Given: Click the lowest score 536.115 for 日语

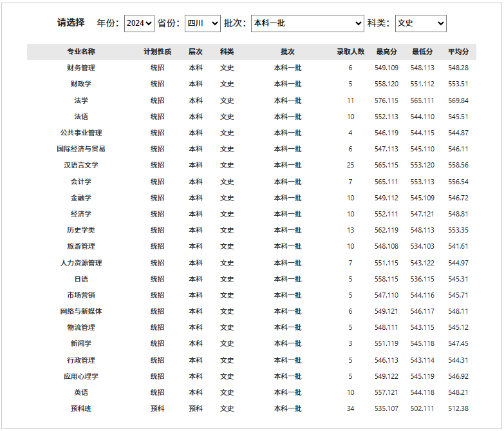Looking at the screenshot, I should (422, 279).
